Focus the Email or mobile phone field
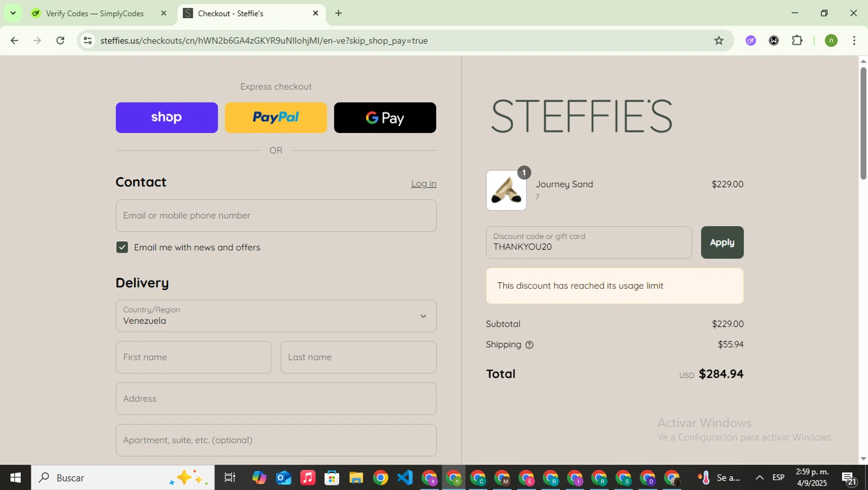Image resolution: width=868 pixels, height=490 pixels. [x=276, y=216]
